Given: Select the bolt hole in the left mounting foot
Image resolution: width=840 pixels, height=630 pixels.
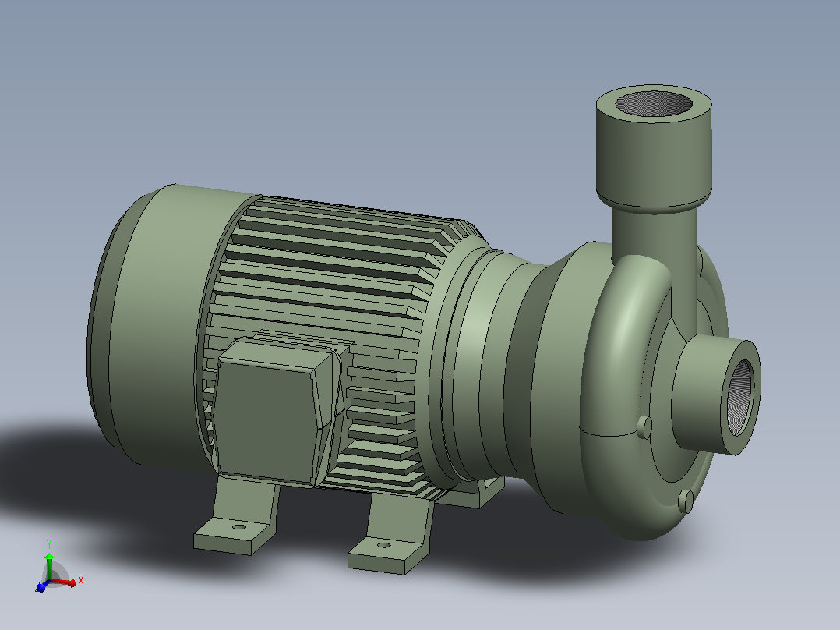Looking at the screenshot, I should tap(239, 528).
